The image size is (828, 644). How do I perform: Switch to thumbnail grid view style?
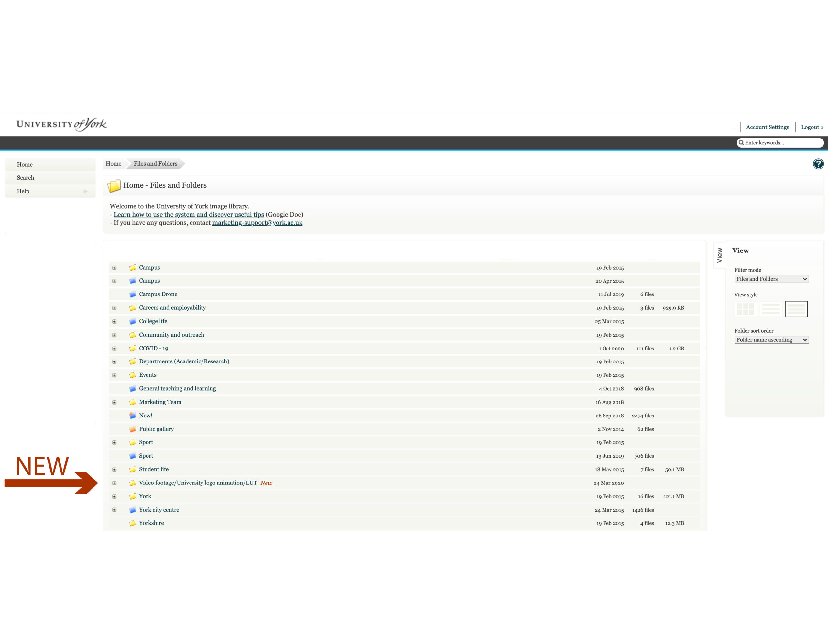[745, 309]
